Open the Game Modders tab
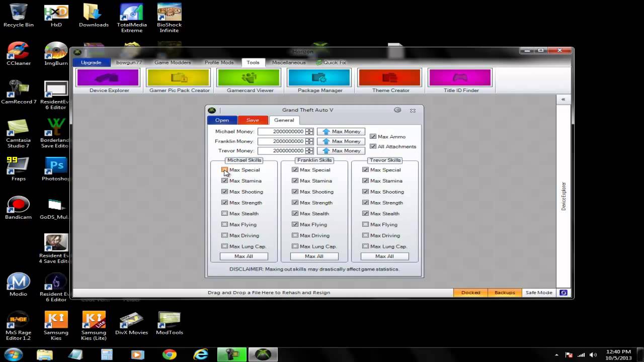The height and width of the screenshot is (362, 644). [x=173, y=63]
